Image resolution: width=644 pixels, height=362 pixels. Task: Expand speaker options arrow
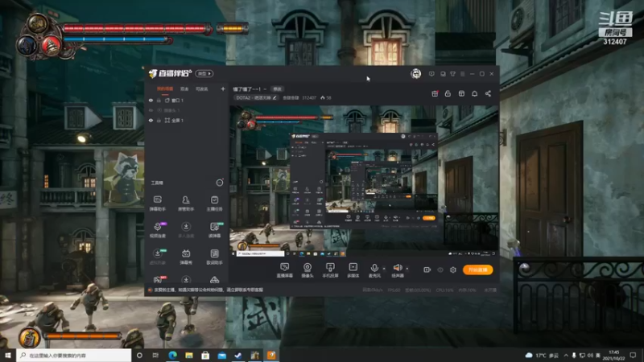click(407, 269)
